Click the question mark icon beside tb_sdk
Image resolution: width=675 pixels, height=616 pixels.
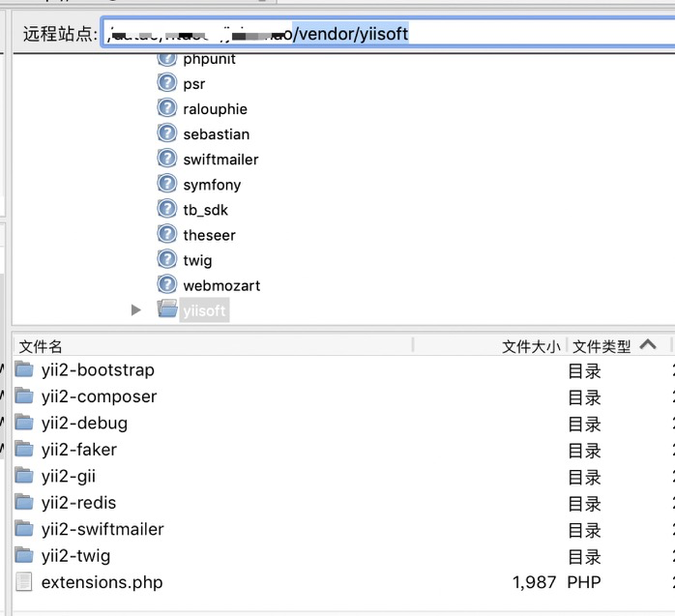(167, 209)
